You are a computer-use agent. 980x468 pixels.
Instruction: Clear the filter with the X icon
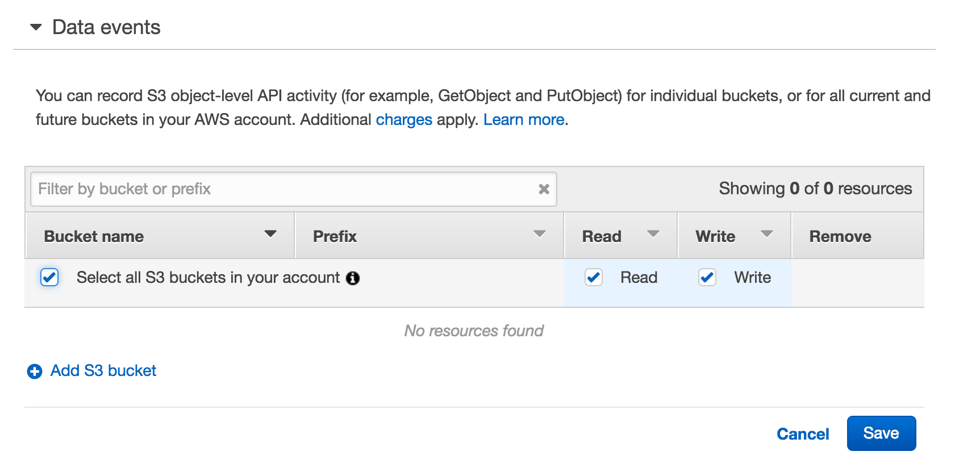pyautogui.click(x=544, y=189)
